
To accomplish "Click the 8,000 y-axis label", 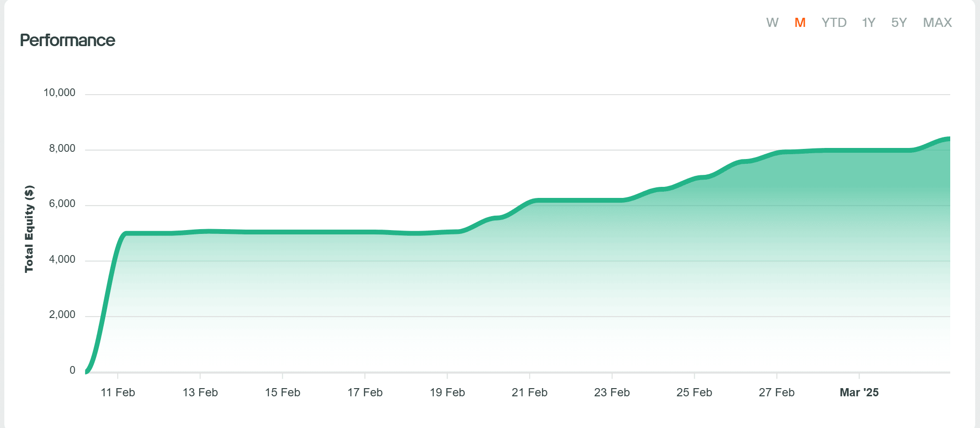I will 62,148.
